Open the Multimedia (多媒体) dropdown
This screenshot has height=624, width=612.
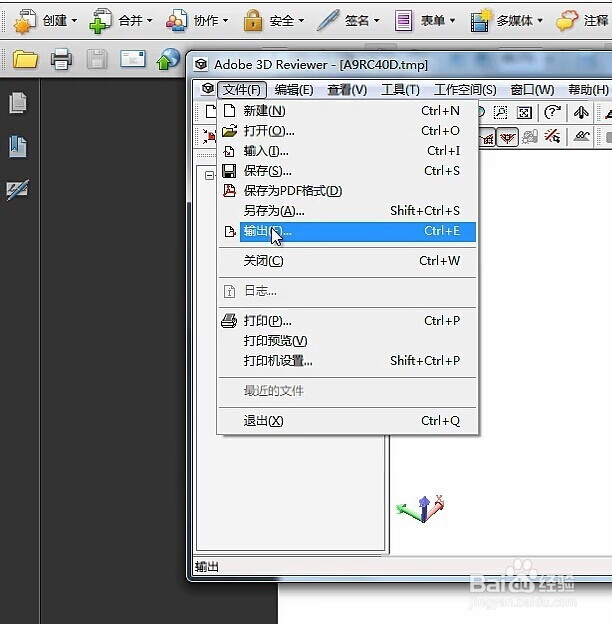point(506,21)
